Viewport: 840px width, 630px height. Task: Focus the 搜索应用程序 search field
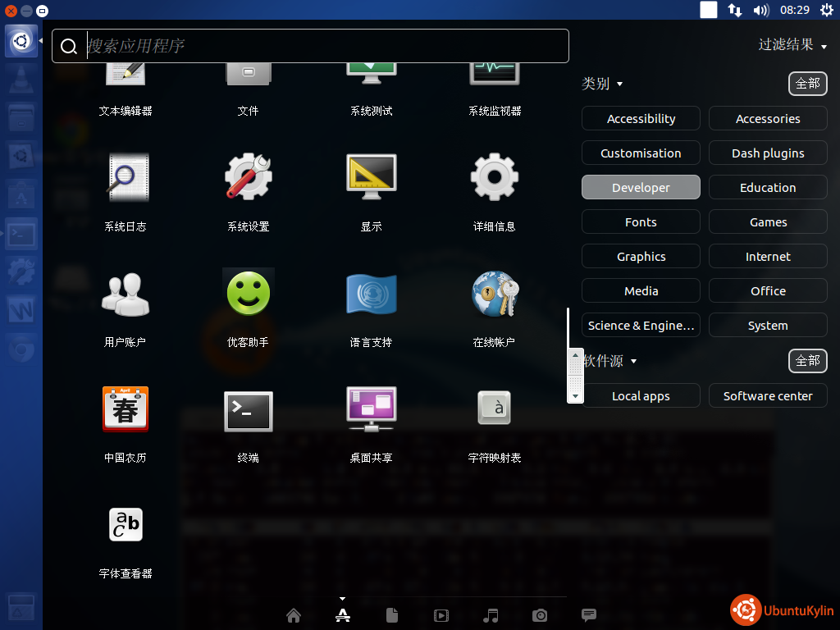320,46
